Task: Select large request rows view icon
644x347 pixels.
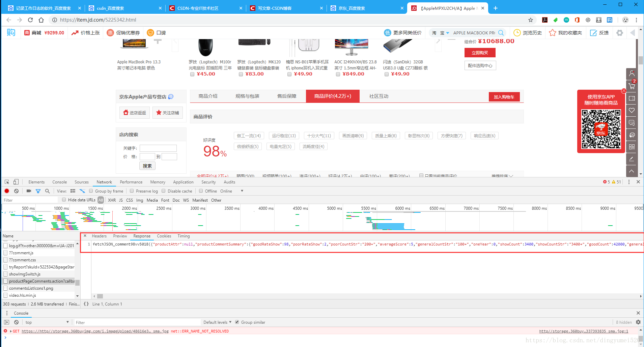Action: tap(73, 191)
